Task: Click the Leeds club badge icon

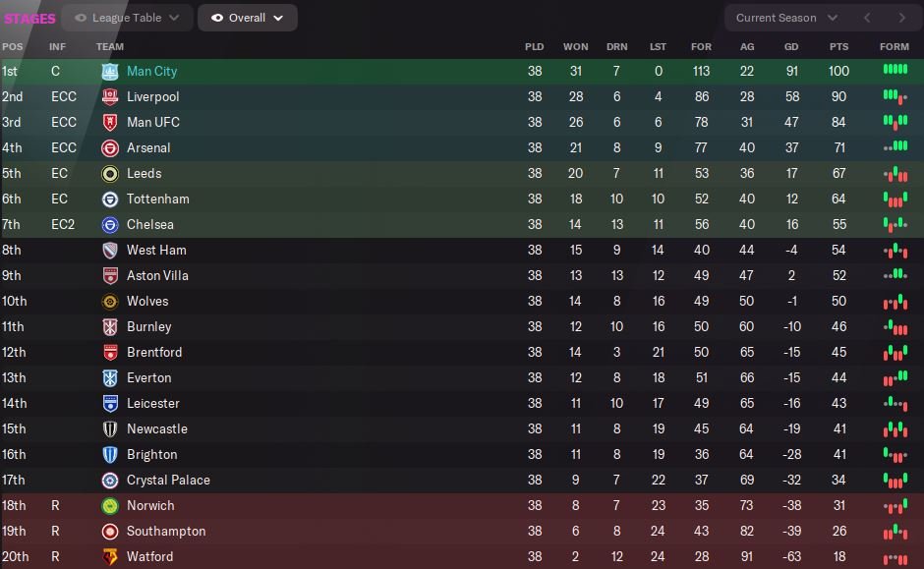Action: (110, 174)
